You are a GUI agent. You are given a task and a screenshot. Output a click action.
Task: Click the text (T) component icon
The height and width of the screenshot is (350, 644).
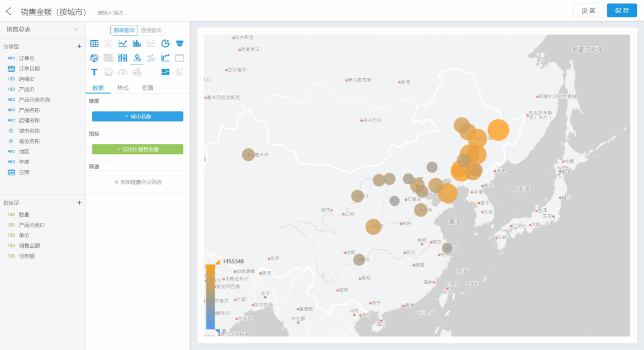coord(94,72)
